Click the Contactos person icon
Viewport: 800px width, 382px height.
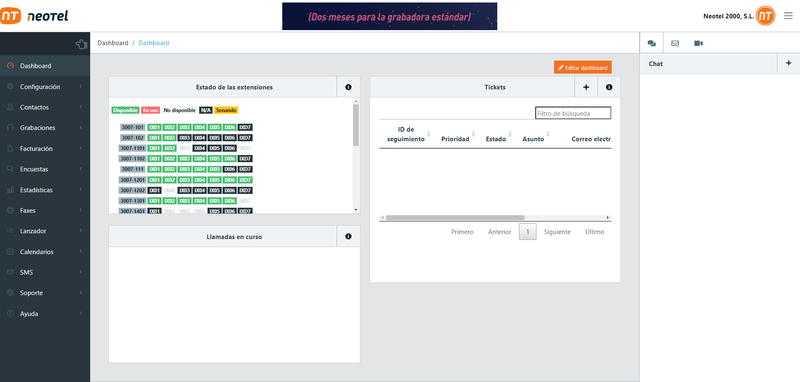click(10, 107)
